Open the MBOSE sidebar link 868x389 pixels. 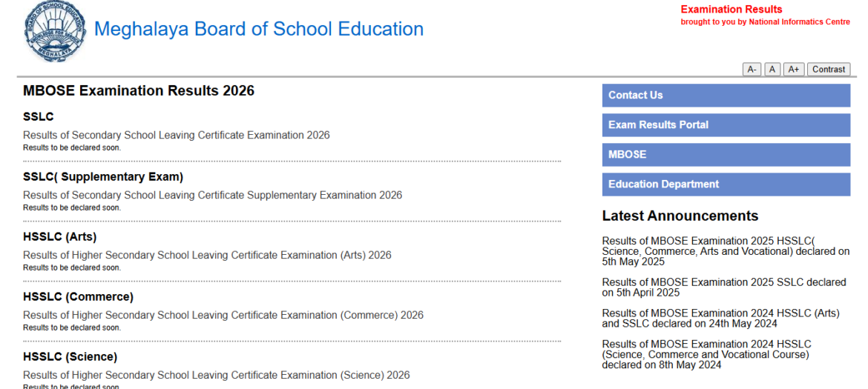click(x=726, y=155)
